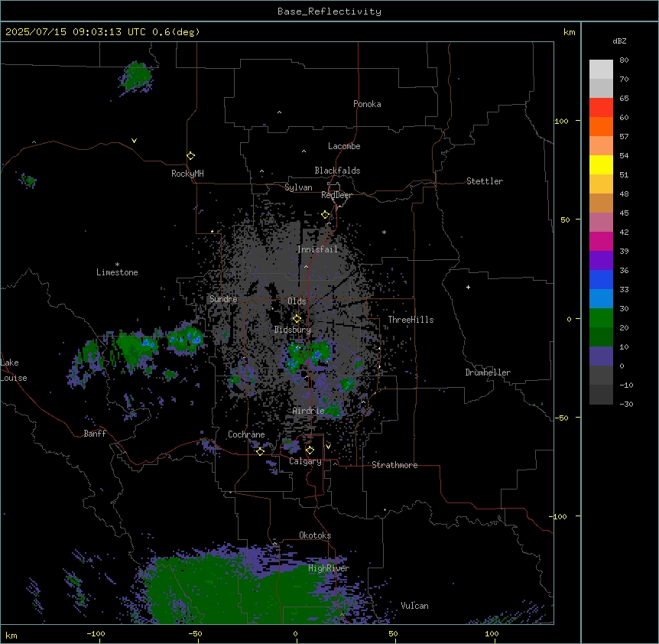
Task: Click the light gray 80 dBZ legend swatch
Action: click(601, 70)
